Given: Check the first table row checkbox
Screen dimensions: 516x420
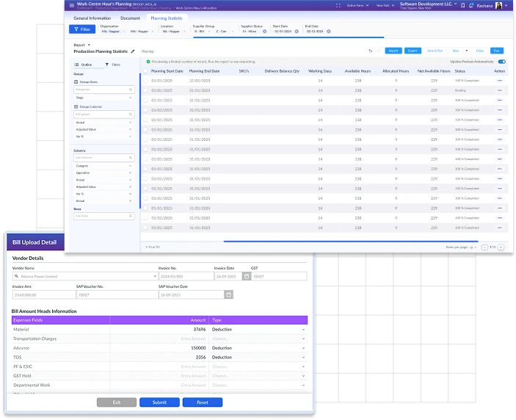Looking at the screenshot, I should (x=145, y=80).
